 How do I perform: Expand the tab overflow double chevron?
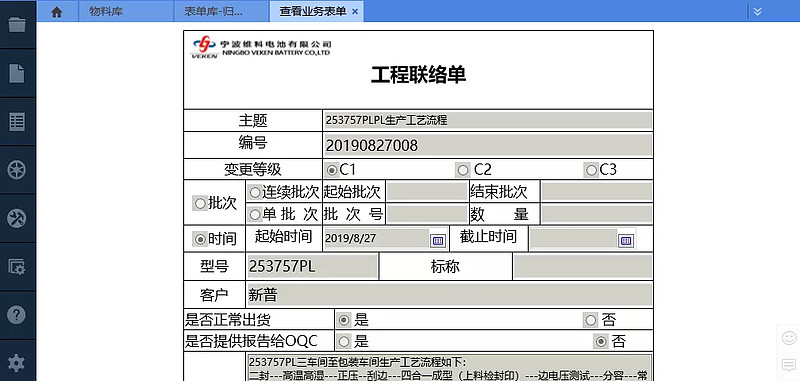758,11
